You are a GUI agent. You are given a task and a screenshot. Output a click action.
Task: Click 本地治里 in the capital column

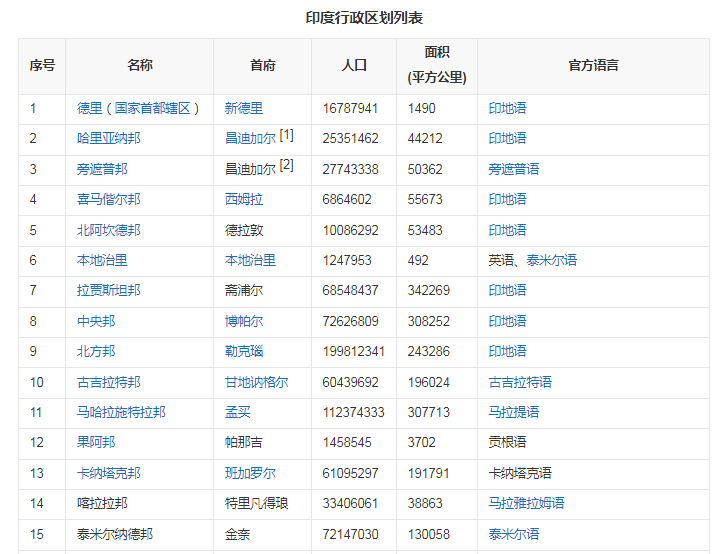[250, 260]
